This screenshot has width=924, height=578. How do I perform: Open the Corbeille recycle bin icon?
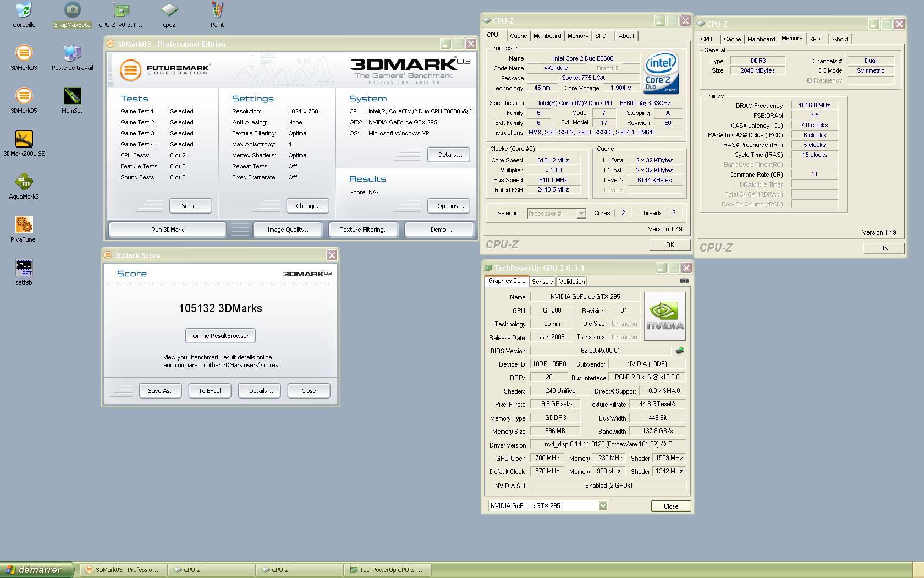24,15
